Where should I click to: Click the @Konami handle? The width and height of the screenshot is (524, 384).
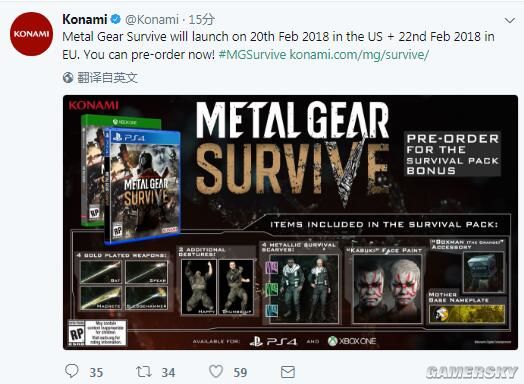pos(152,20)
